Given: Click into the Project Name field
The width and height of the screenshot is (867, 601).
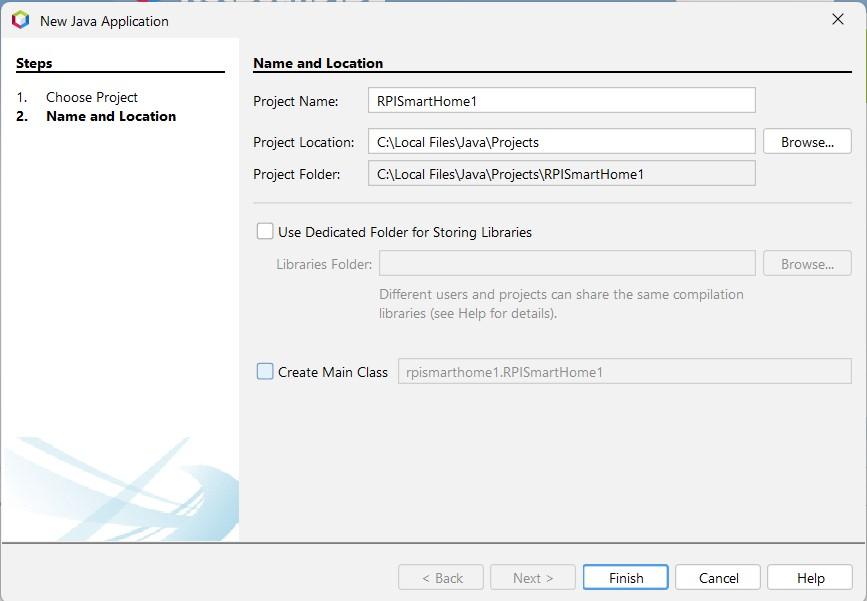Looking at the screenshot, I should [x=561, y=101].
